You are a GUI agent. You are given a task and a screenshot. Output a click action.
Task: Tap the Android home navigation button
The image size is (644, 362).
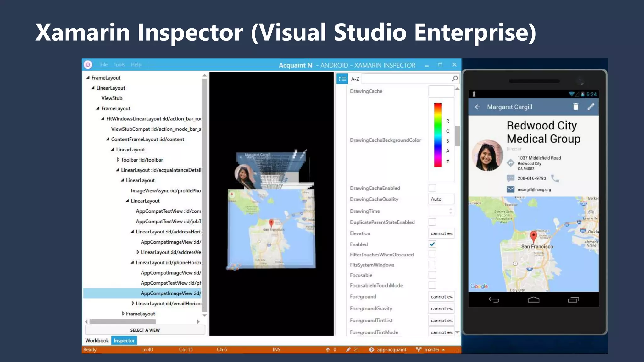coord(533,300)
